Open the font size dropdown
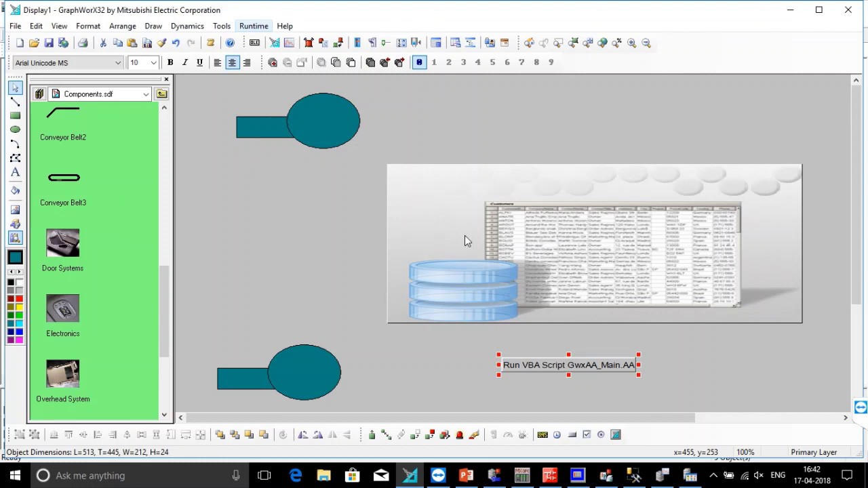The height and width of the screenshot is (488, 868). (x=153, y=63)
